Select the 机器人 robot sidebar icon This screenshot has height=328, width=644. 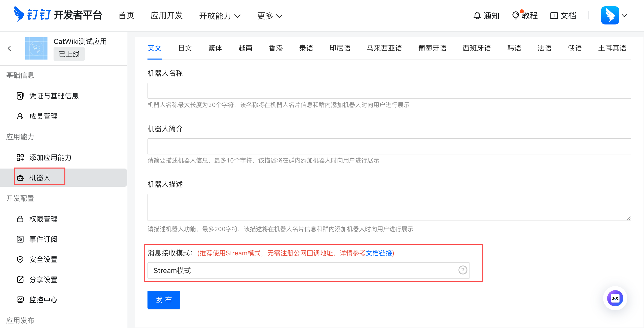[x=20, y=177]
